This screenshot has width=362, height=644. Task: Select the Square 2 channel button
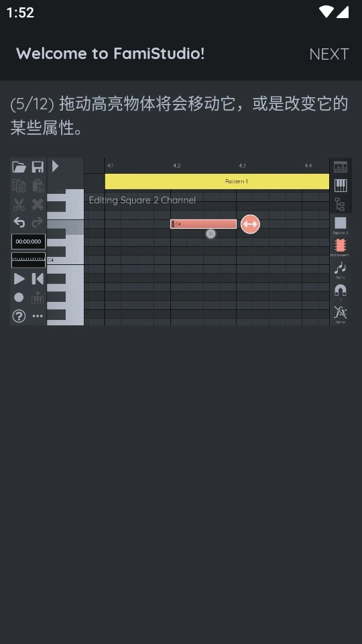[x=341, y=225]
